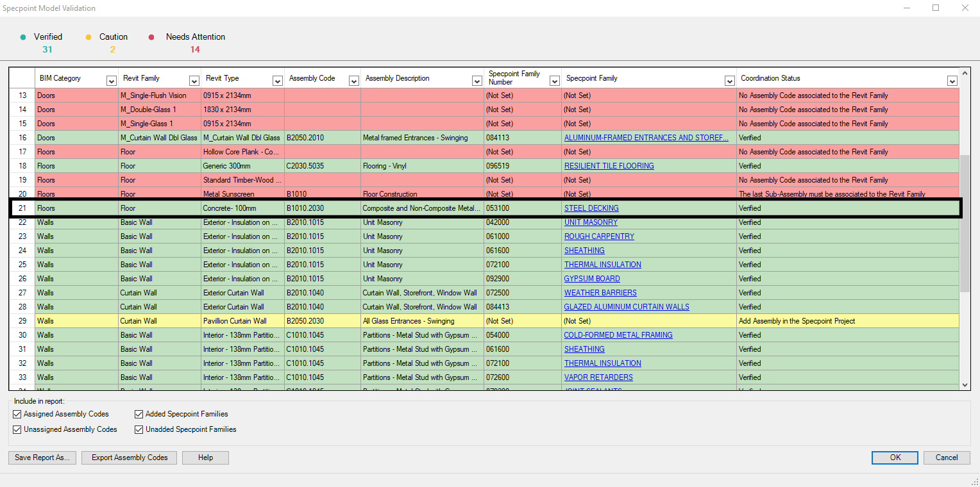Viewport: 980px width, 487px height.
Task: Disable Added Specpoint Families option
Action: (x=139, y=415)
